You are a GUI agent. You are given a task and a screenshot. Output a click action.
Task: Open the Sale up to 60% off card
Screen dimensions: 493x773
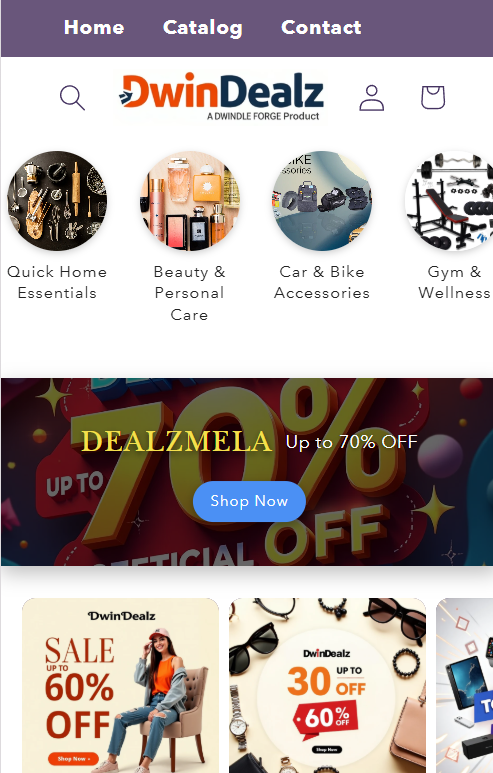click(120, 685)
